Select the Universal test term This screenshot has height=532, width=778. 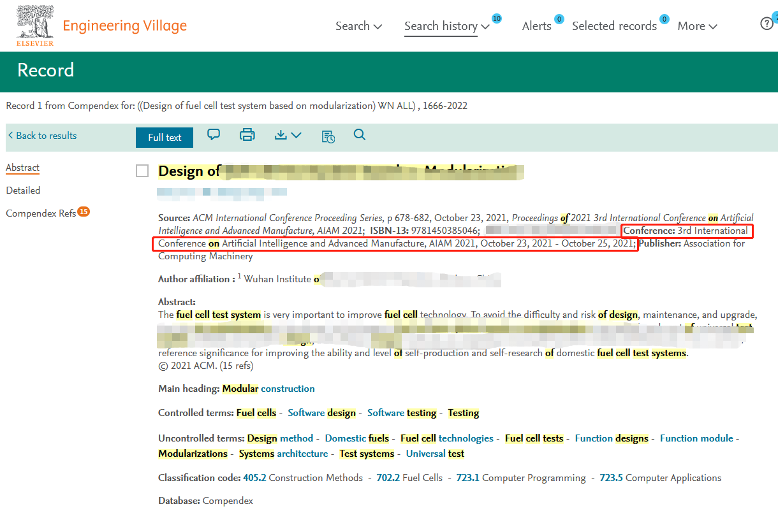pyautogui.click(x=435, y=454)
